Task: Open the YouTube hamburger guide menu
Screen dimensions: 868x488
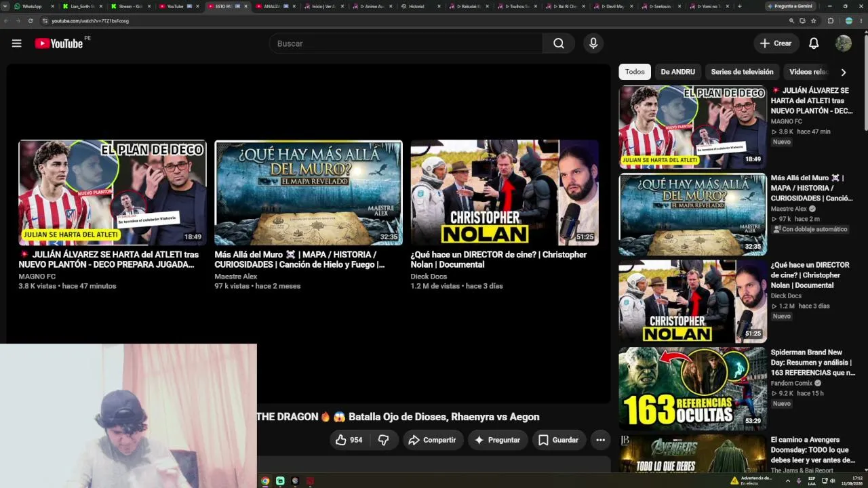Action: click(x=17, y=43)
